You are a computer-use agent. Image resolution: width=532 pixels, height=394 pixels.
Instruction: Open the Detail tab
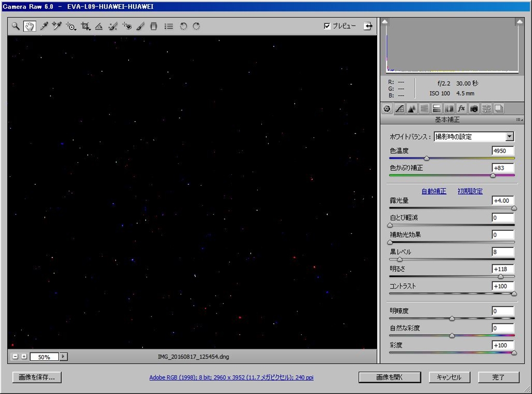coord(412,109)
